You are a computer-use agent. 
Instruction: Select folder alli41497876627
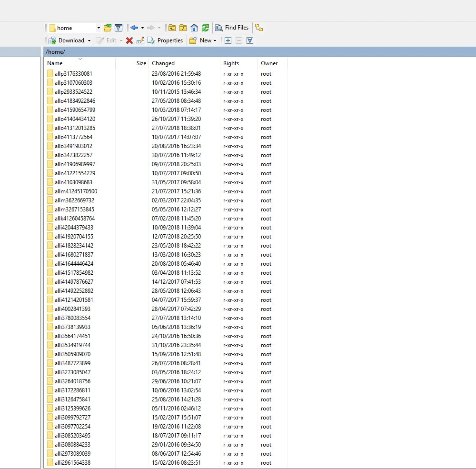click(74, 282)
